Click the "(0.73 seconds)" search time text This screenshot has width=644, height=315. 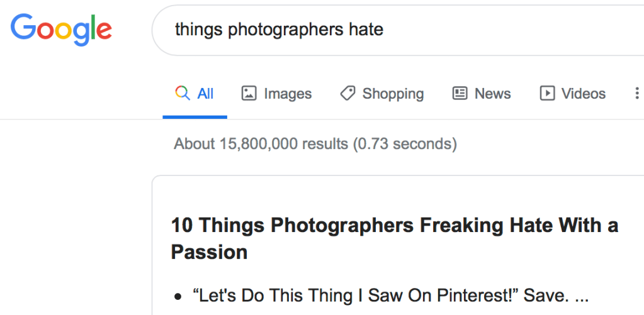pyautogui.click(x=404, y=144)
